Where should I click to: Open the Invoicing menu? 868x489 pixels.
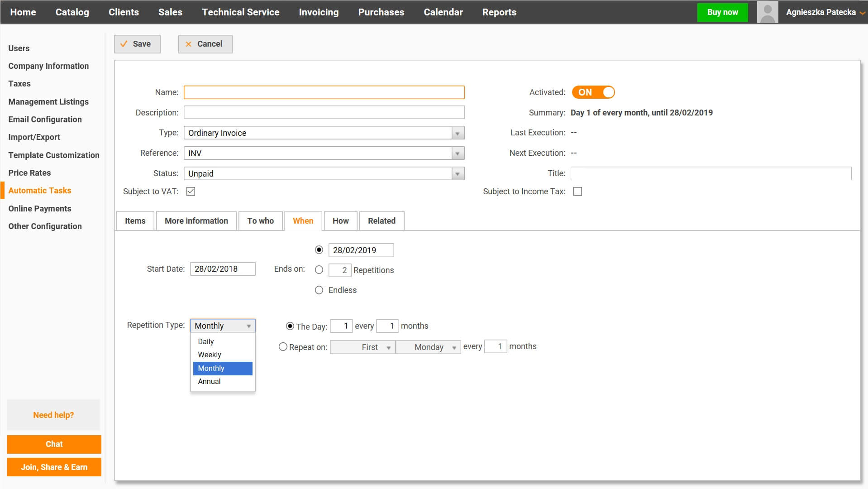click(x=319, y=12)
